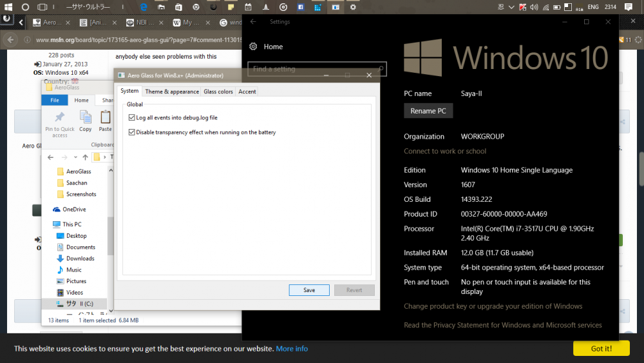This screenshot has height=363, width=644.
Task: Click Save in Aero Glass dialog
Action: pyautogui.click(x=309, y=290)
